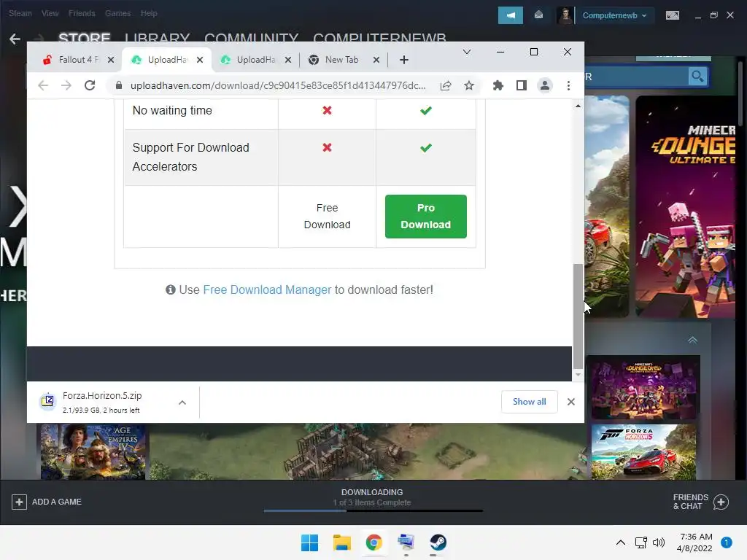This screenshot has height=560, width=747.
Task: Open the Minecraft Dungeons Ultimate banner
Action: click(686, 206)
